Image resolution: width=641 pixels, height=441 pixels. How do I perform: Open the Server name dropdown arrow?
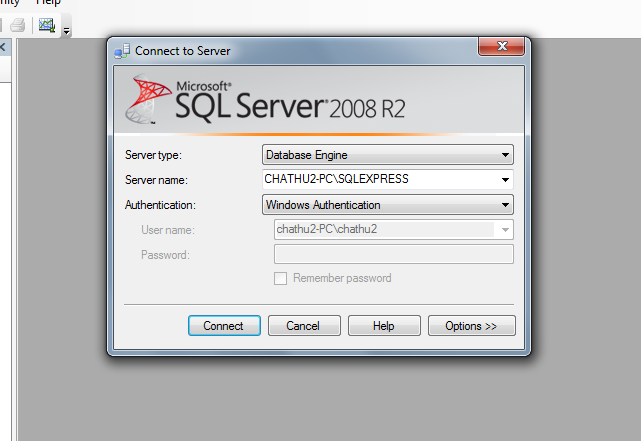505,180
